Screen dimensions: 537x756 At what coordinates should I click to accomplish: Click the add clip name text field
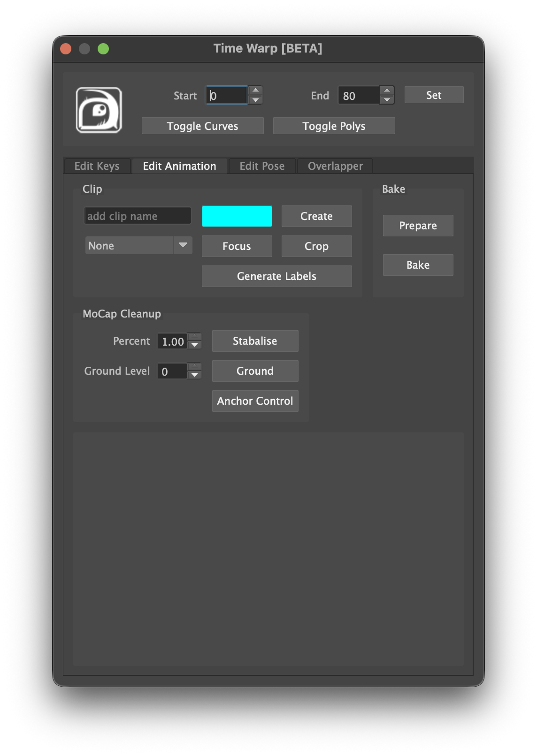click(x=138, y=216)
